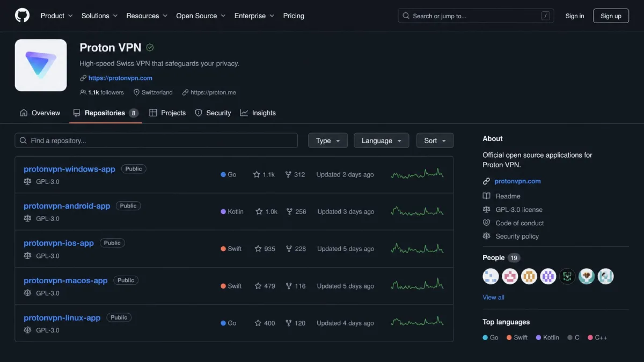
Task: Click the people icon beside 1.1k followers
Action: [83, 92]
